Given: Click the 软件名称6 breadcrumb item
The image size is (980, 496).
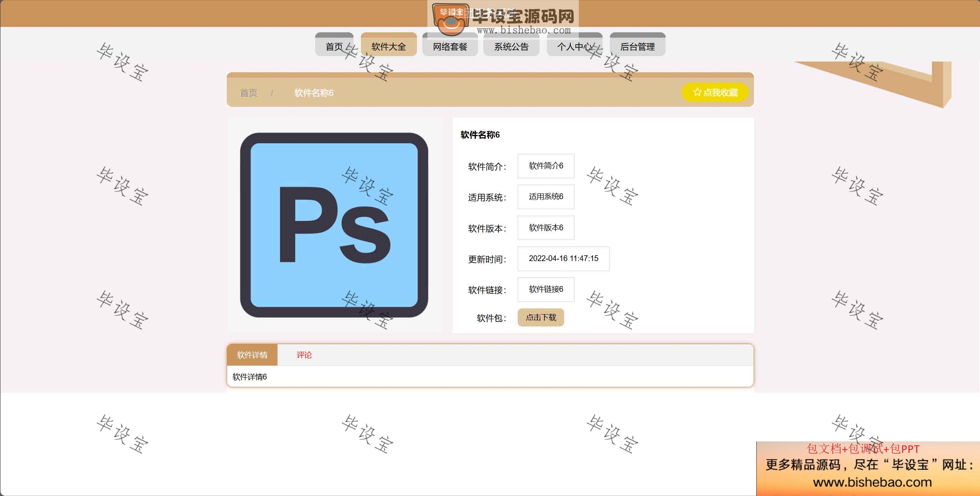Looking at the screenshot, I should point(314,93).
